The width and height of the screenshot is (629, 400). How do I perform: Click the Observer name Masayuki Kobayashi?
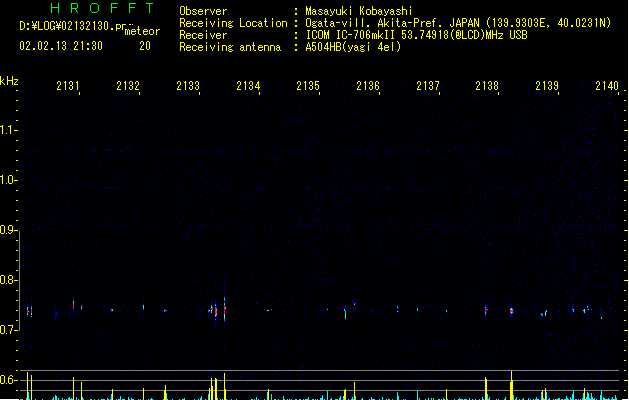[x=359, y=11]
